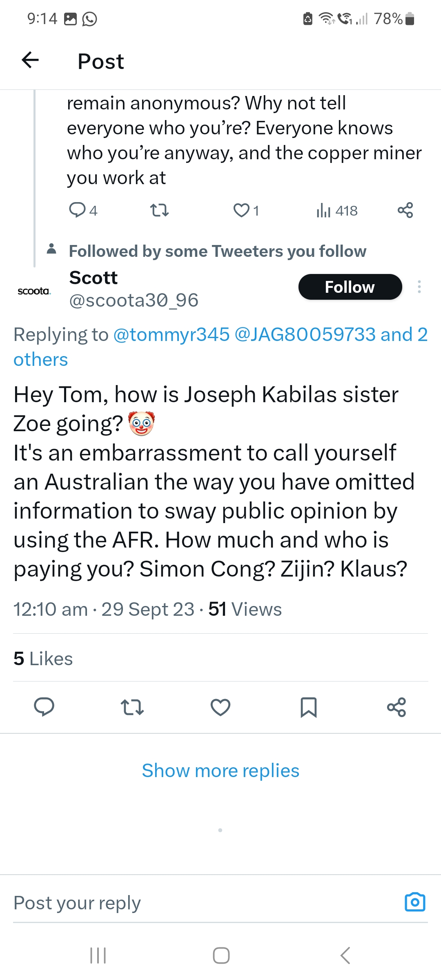Screen dimensions: 441x980
Task: Open Scott's scoota profile picture
Action: (34, 291)
